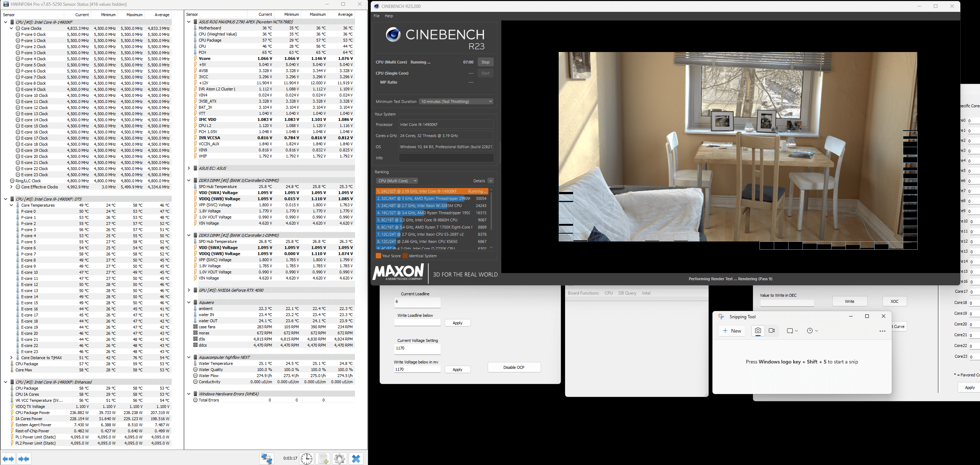This screenshot has width=980, height=465.
Task: Open Snipping Tool three-dots more menu
Action: [x=882, y=331]
